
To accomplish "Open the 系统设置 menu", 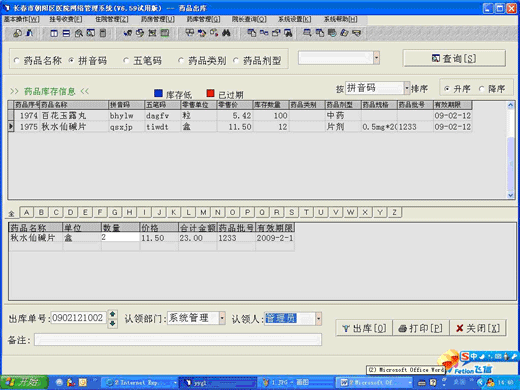I will 295,19.
